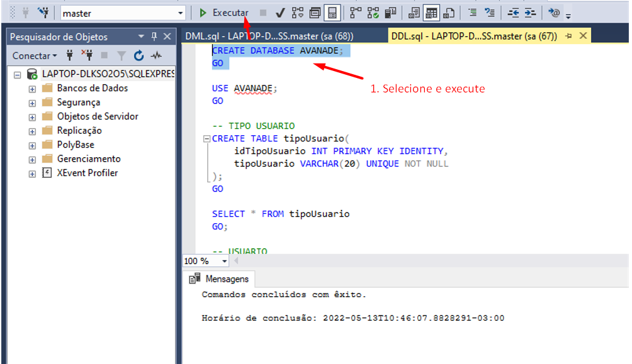Click the Cancel Executing Query stop square
Viewport: 632px width, 364px height.
(x=262, y=13)
